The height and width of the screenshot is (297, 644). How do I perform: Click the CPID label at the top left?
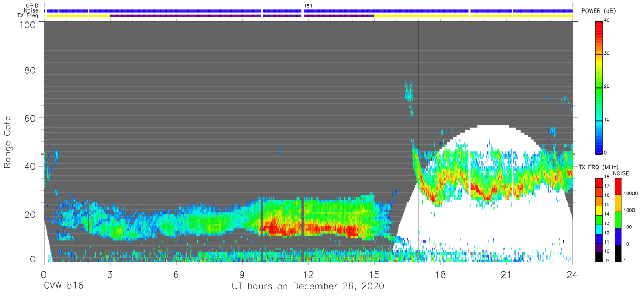click(33, 6)
